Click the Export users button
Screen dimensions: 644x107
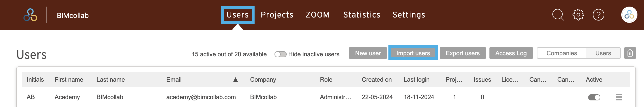(x=462, y=53)
